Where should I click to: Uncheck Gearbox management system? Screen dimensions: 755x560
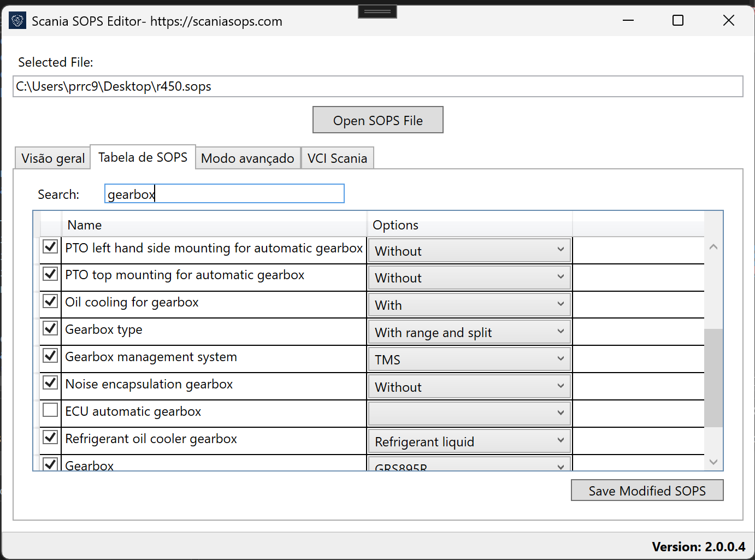click(x=50, y=355)
